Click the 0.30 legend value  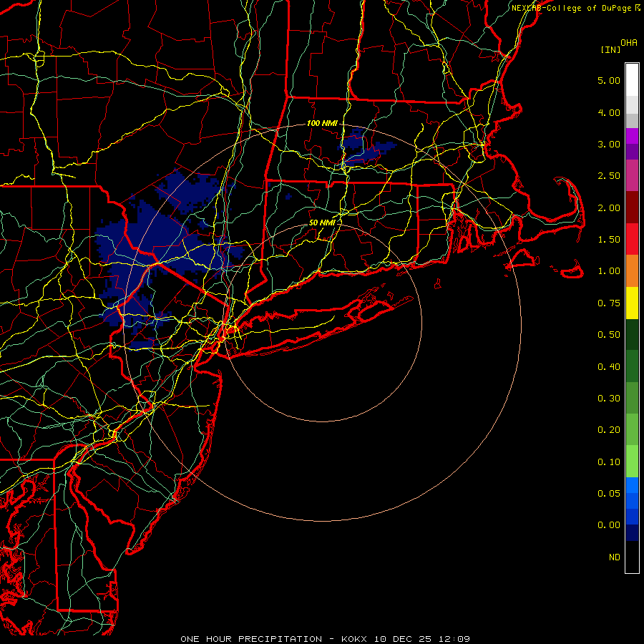click(609, 399)
